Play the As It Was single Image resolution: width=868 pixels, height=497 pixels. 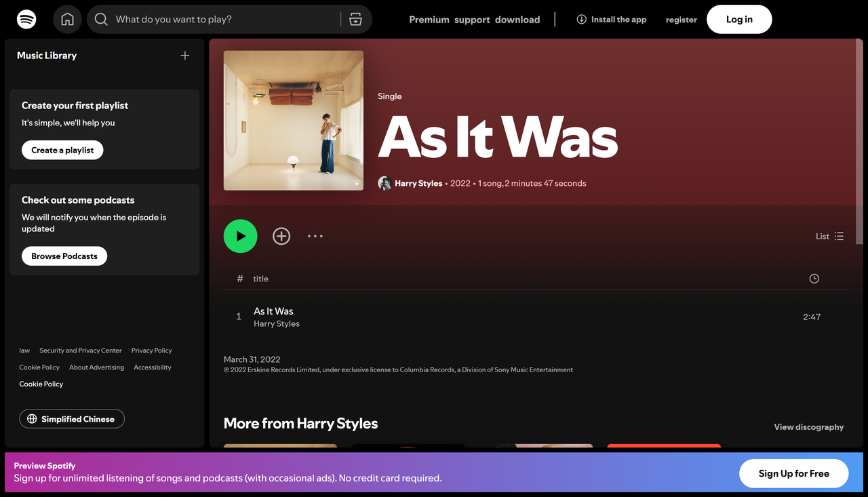pos(241,236)
